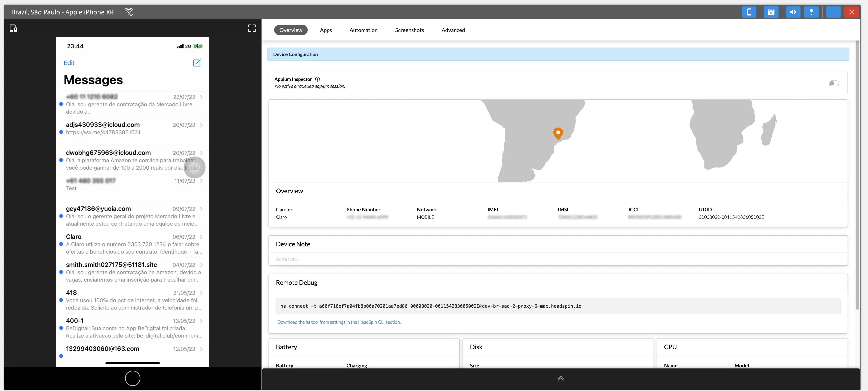Image resolution: width=868 pixels, height=391 pixels.
Task: Start screen recording via the clapperboard icon
Action: pyautogui.click(x=771, y=12)
